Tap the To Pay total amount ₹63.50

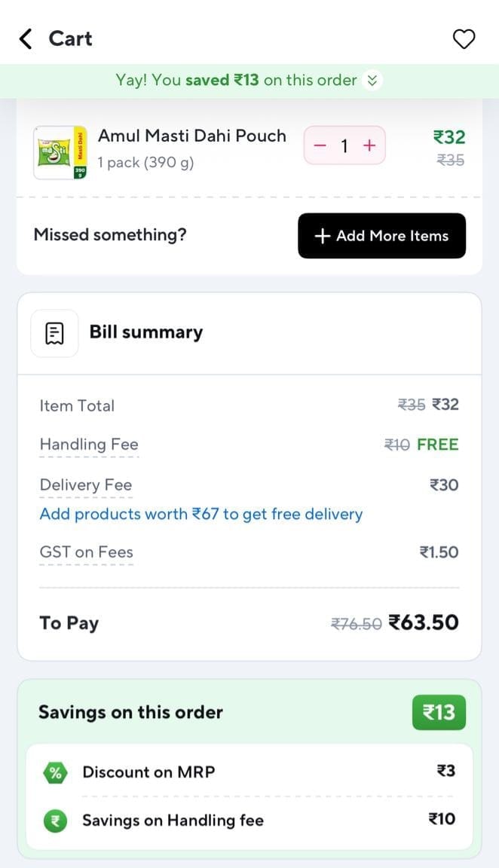click(x=423, y=622)
